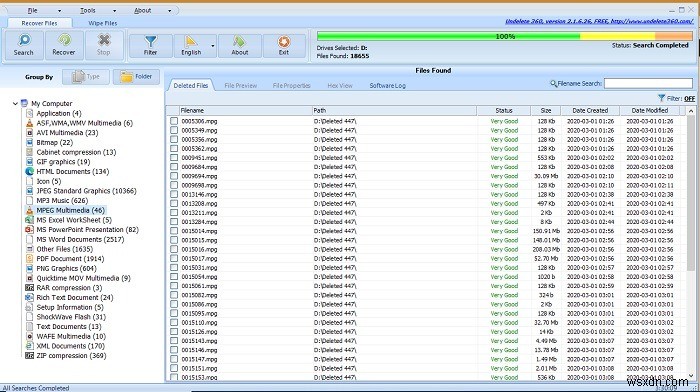Open the About menu dropdown arrow

pyautogui.click(x=169, y=11)
